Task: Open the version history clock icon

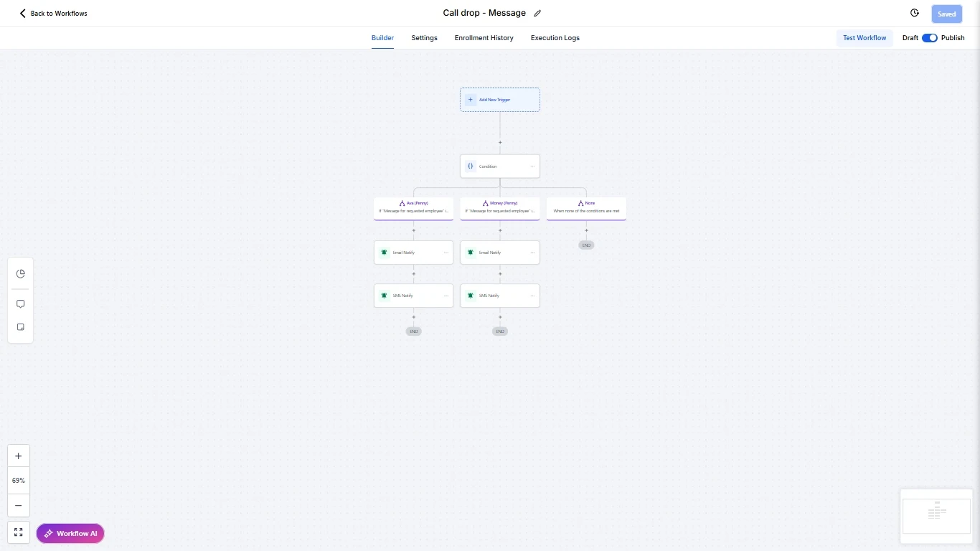Action: tap(915, 13)
